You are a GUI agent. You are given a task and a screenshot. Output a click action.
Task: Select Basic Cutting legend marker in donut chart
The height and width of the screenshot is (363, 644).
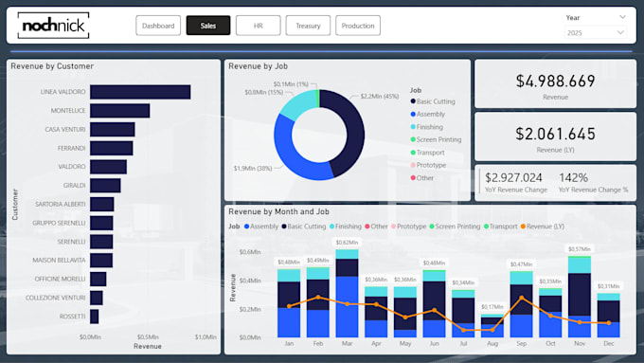click(x=413, y=101)
